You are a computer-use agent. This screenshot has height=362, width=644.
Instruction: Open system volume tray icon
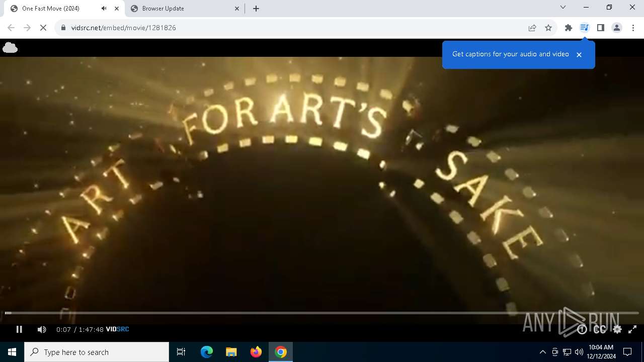(x=579, y=352)
